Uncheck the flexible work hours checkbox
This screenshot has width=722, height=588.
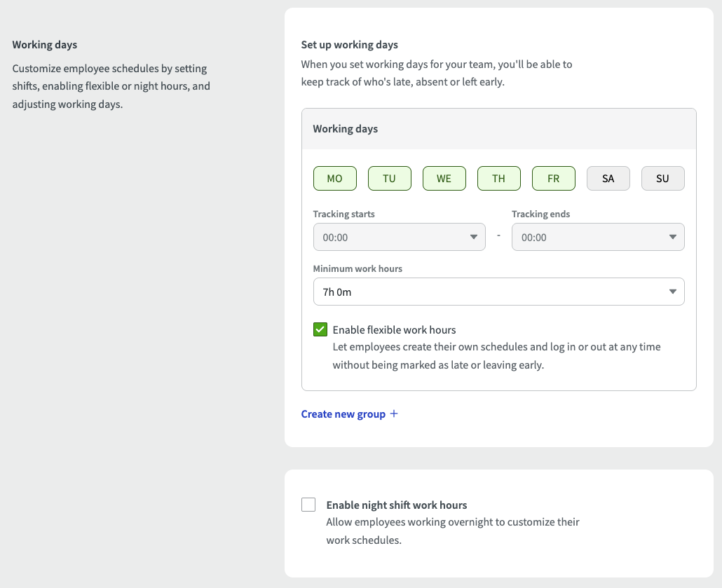click(x=320, y=329)
